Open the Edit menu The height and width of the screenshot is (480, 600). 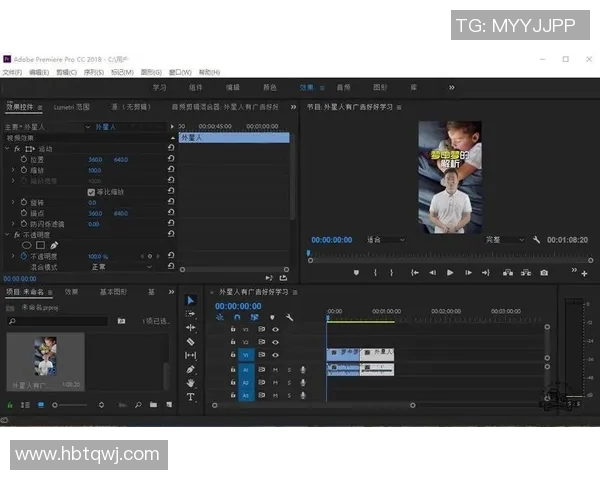click(x=39, y=72)
